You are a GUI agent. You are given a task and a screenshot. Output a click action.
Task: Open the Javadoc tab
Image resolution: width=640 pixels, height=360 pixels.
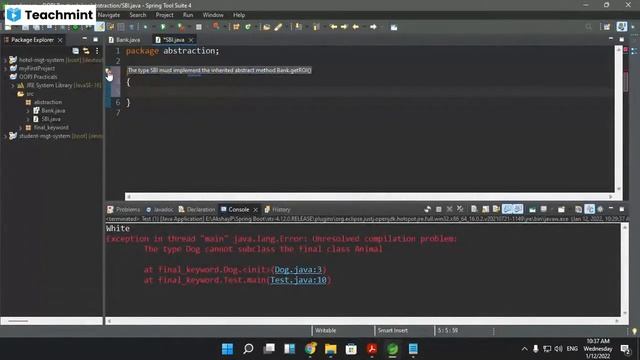pos(160,209)
